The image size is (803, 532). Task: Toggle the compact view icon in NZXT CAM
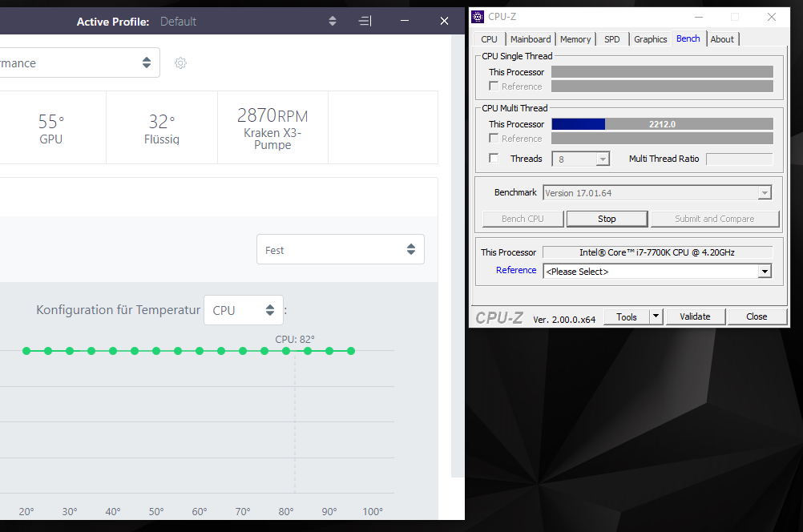365,21
